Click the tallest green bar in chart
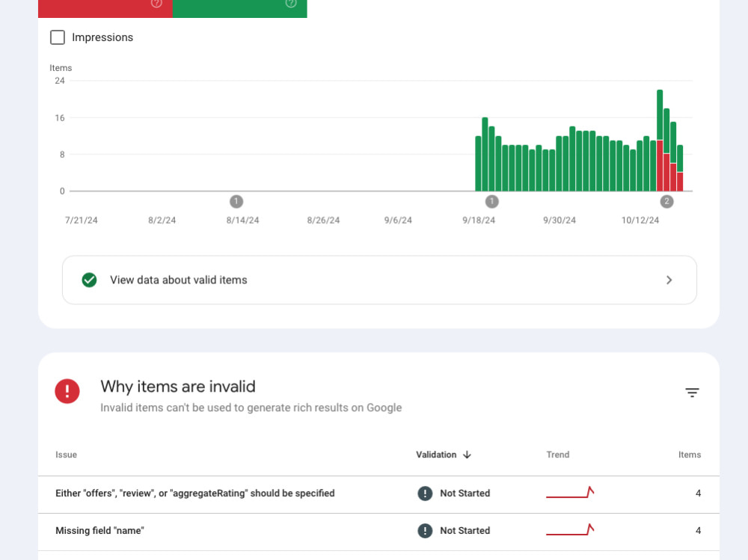 pos(660,114)
